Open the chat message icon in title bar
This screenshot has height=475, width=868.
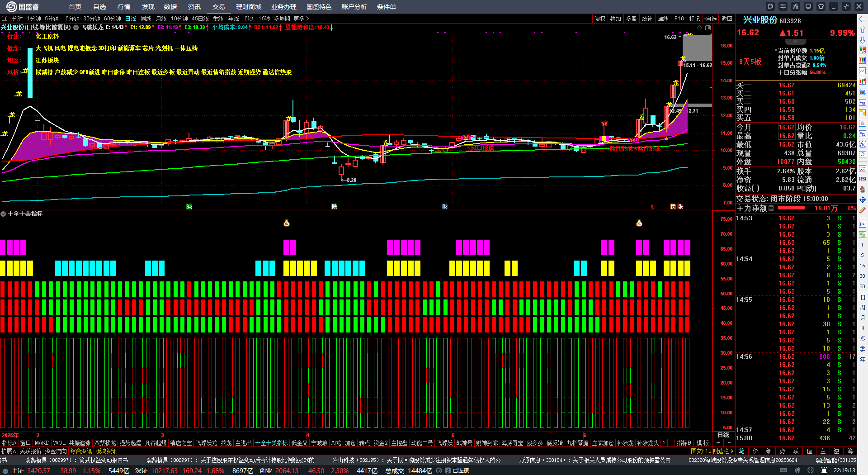[x=770, y=6]
